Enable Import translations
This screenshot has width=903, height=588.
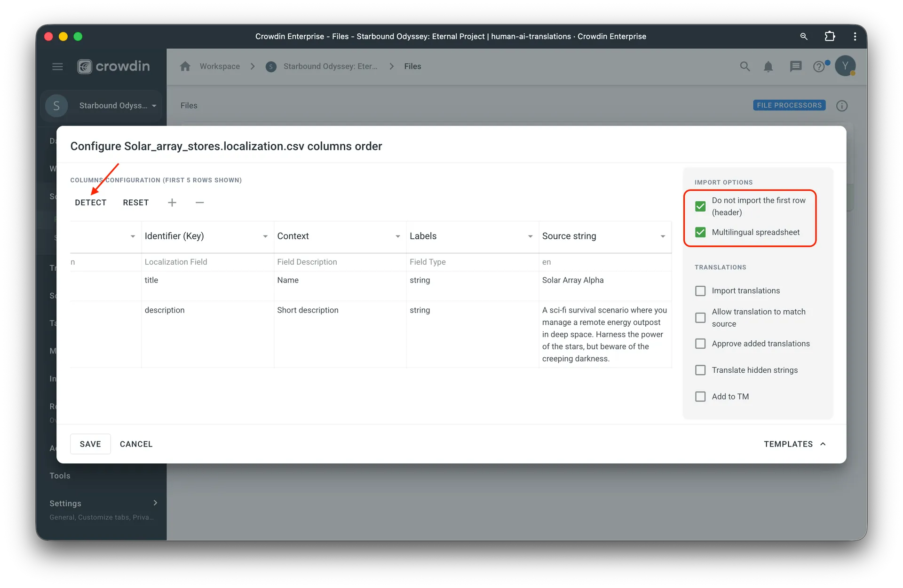700,290
